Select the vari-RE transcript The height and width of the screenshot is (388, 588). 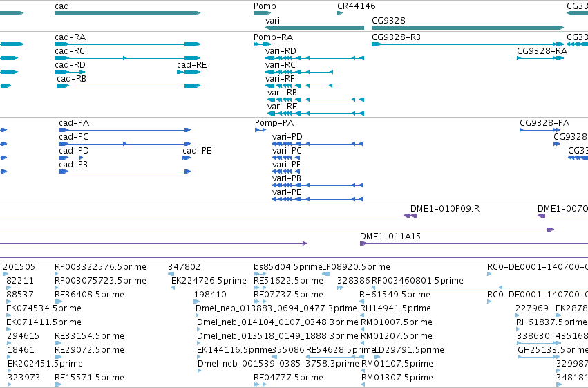(x=316, y=113)
